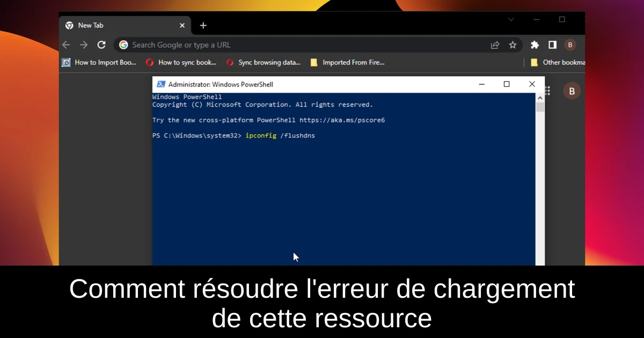Open the Google apps grid icon
The height and width of the screenshot is (338, 644).
tap(547, 91)
